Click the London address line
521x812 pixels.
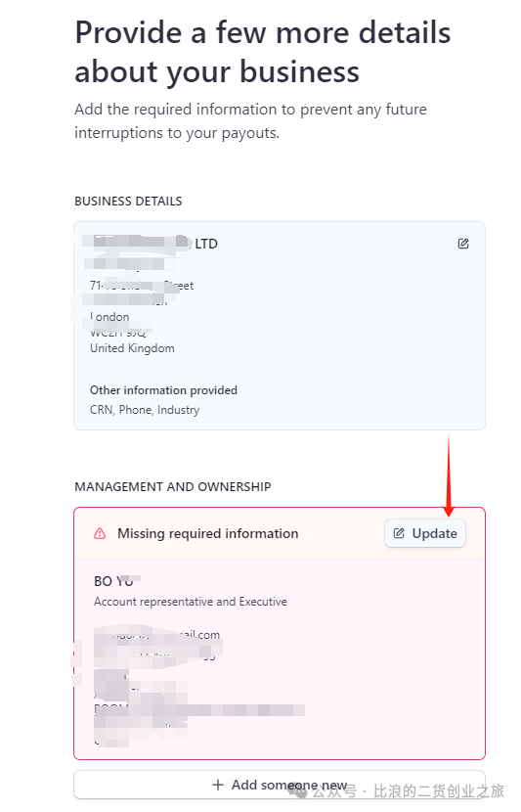(109, 317)
